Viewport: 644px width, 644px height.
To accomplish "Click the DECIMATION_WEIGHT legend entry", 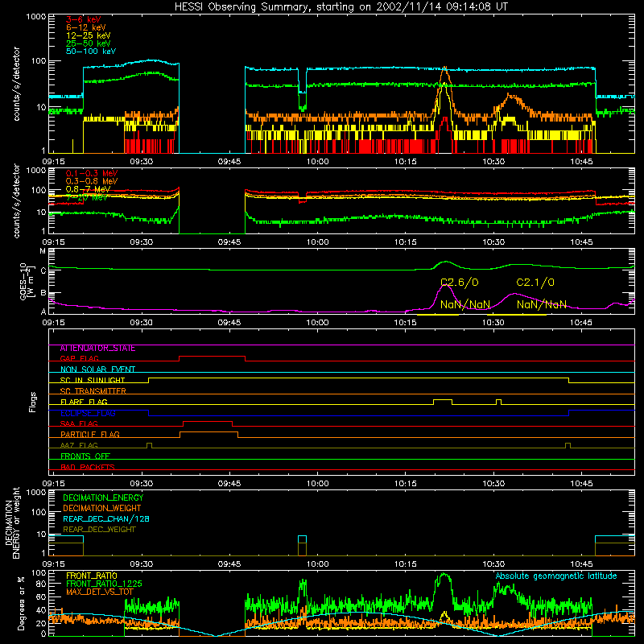I will click(x=102, y=509).
